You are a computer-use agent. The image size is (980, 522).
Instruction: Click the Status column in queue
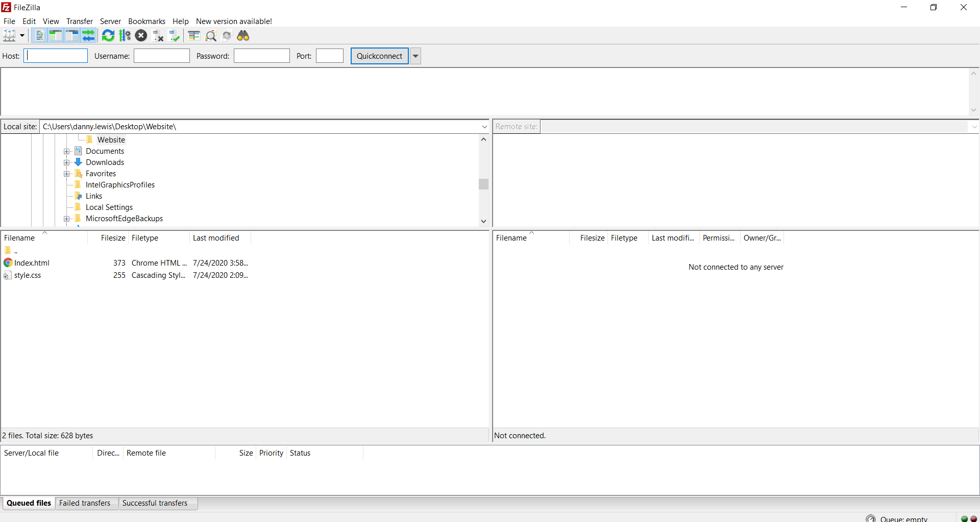point(325,453)
